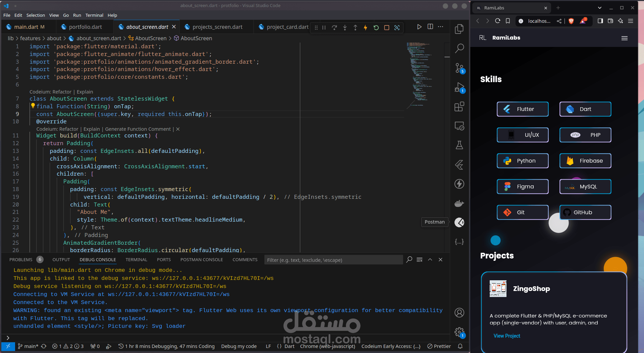Toggle the browser sidebar panel

[x=600, y=21]
